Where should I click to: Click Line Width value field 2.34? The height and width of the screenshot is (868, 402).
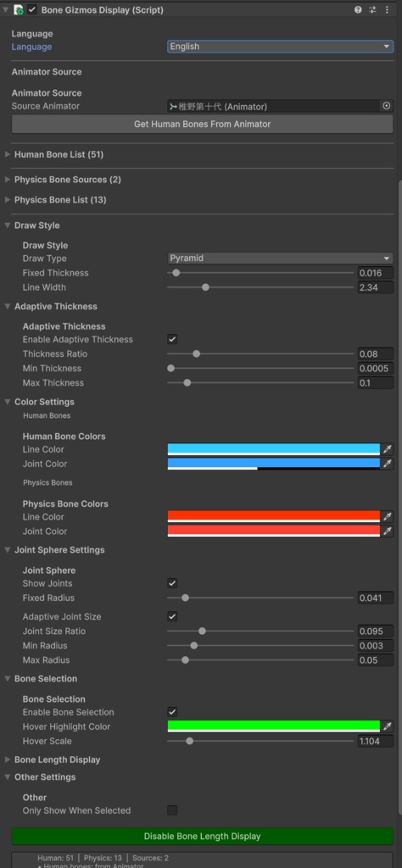point(376,287)
